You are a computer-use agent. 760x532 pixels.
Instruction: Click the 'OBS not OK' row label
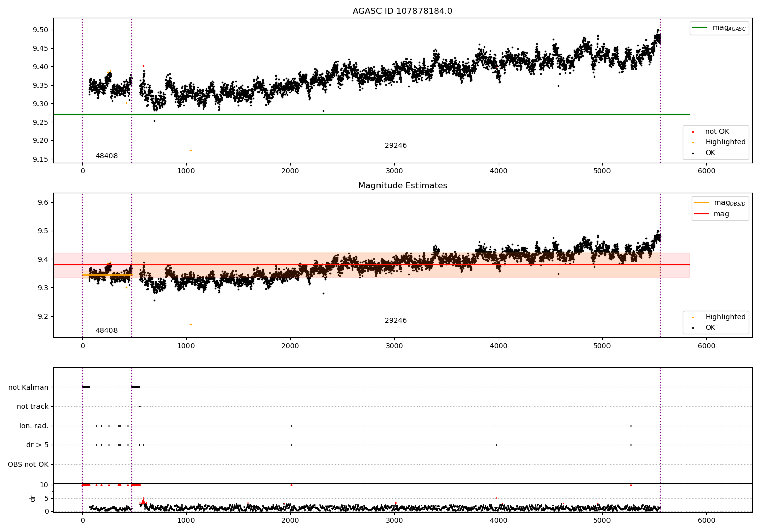(x=28, y=464)
